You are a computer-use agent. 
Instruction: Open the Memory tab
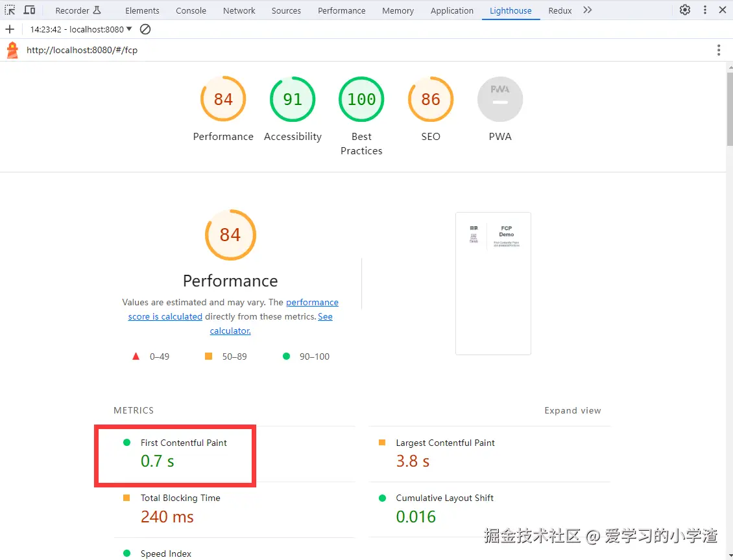[398, 10]
